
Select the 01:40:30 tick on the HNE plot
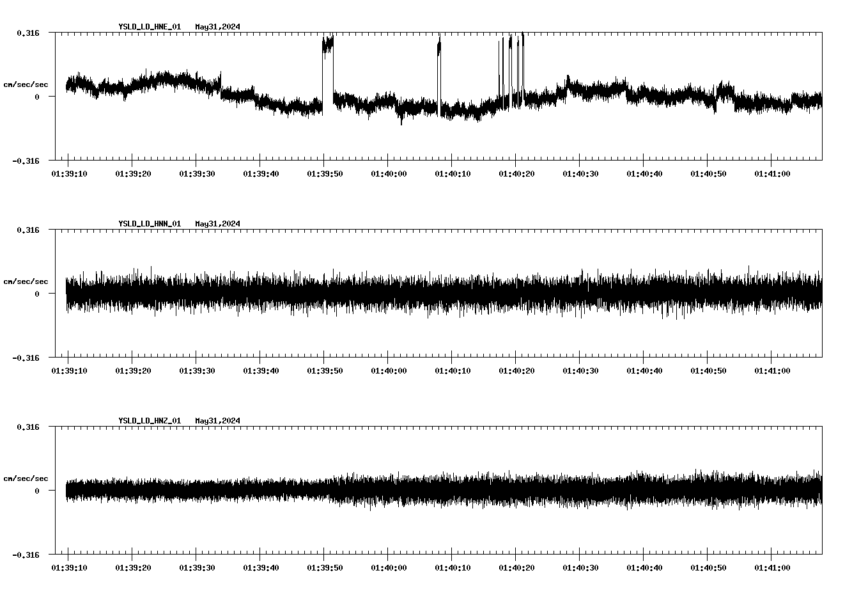click(579, 173)
